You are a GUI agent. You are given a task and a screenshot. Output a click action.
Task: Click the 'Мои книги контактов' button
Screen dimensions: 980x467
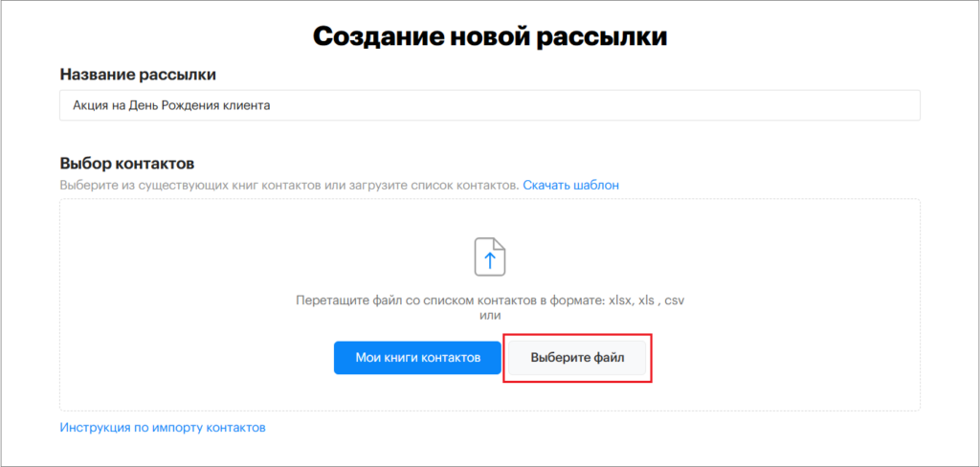417,358
